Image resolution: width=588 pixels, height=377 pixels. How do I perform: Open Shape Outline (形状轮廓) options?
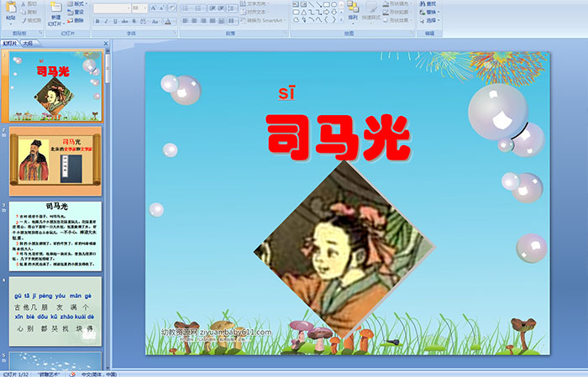coord(398,12)
